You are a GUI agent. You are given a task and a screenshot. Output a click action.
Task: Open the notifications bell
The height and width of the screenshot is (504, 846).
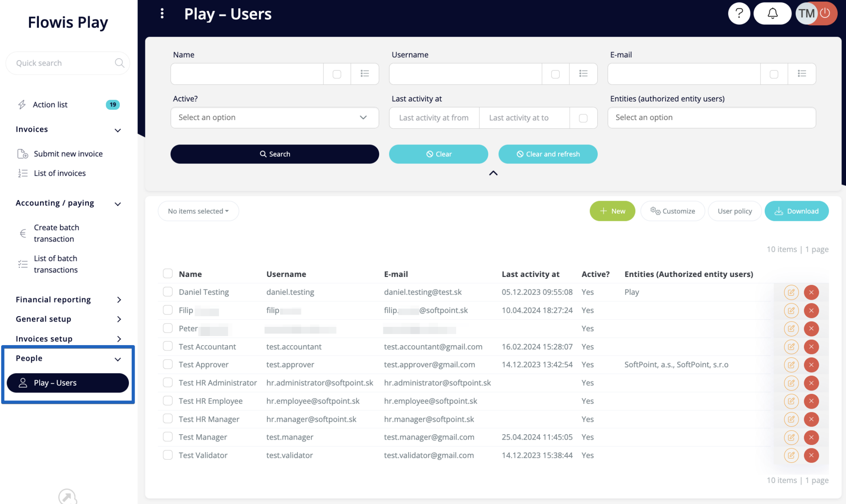(x=772, y=14)
